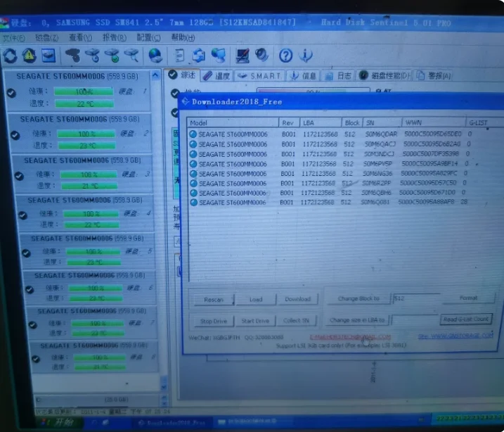Click the green health bar of disk 2
The image size is (504, 432).
(x=86, y=134)
